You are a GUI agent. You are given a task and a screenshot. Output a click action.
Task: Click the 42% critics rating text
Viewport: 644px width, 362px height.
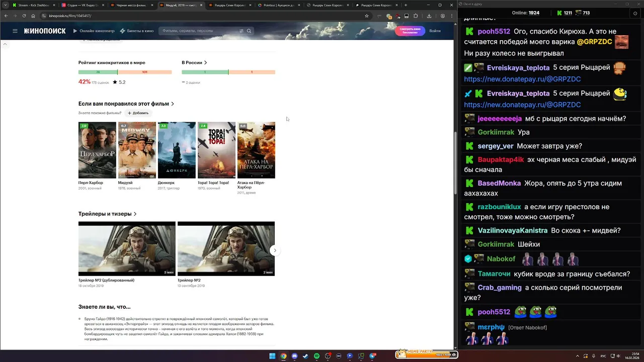pos(85,81)
